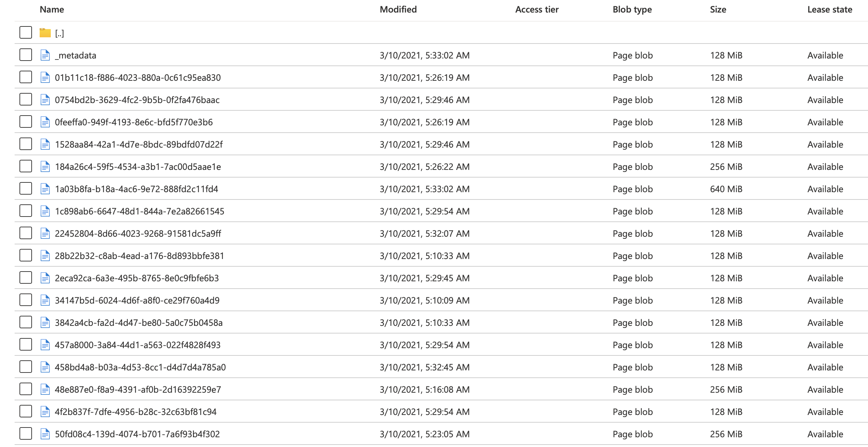Click the Blob type column header
This screenshot has height=447, width=868.
pos(632,10)
